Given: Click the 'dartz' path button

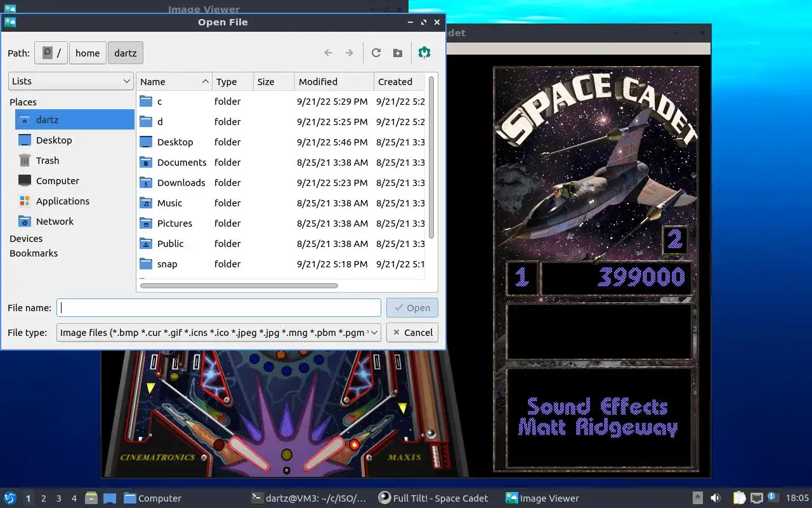Looking at the screenshot, I should point(126,53).
